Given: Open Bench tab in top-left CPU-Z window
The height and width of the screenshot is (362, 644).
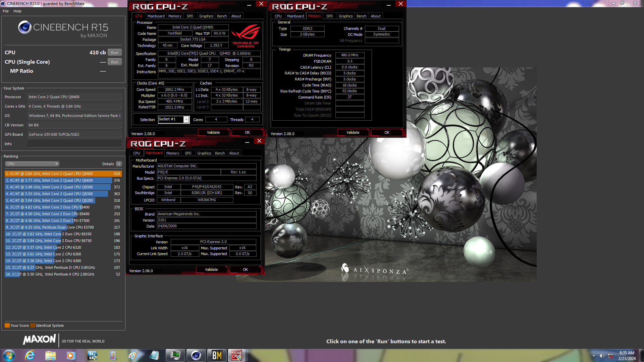Looking at the screenshot, I should [x=222, y=16].
